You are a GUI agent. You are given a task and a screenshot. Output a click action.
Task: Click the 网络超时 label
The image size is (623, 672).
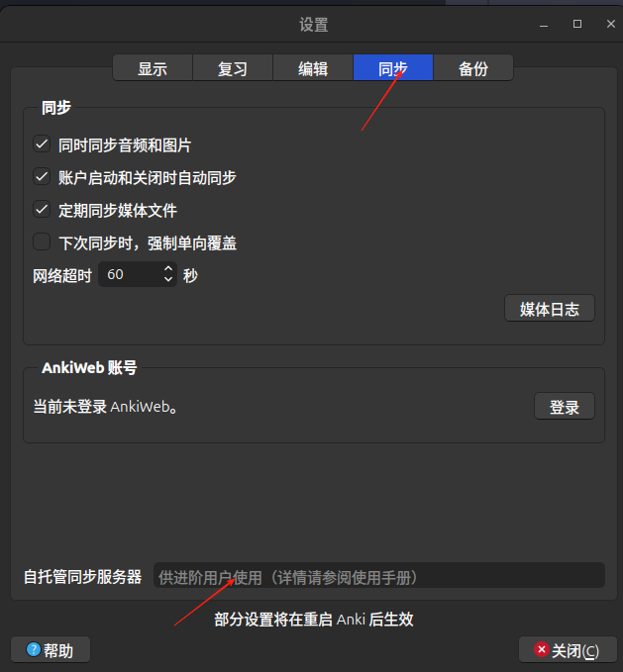pyautogui.click(x=62, y=275)
